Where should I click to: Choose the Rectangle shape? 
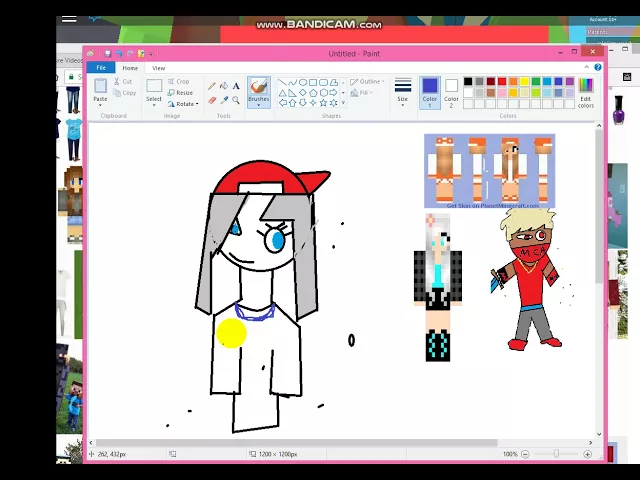313,82
